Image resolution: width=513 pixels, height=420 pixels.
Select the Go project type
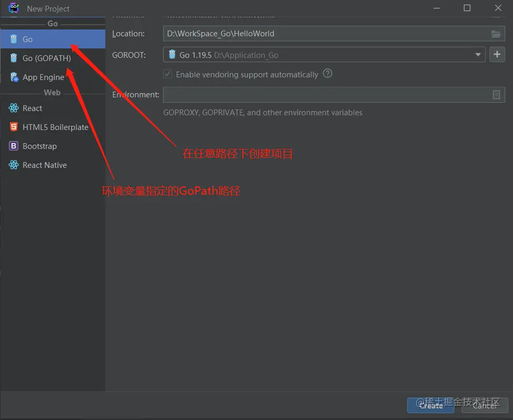coord(53,39)
